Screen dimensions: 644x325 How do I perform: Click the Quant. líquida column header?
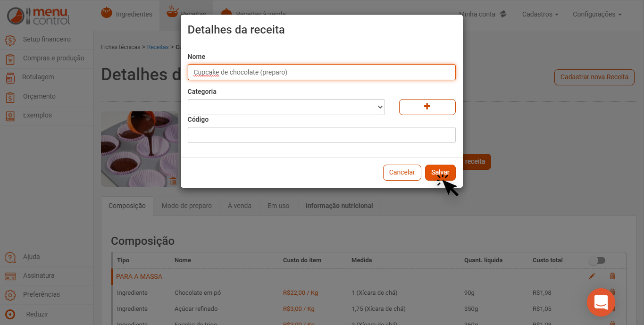click(x=484, y=260)
